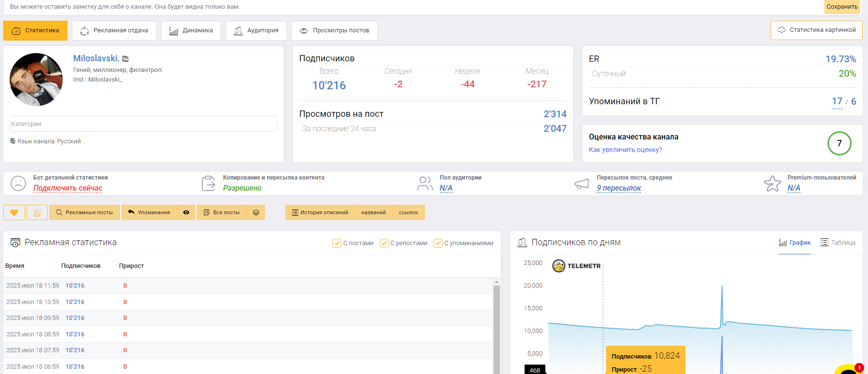Open the Miloslavski. channel name link
The height and width of the screenshot is (374, 868).
96,58
